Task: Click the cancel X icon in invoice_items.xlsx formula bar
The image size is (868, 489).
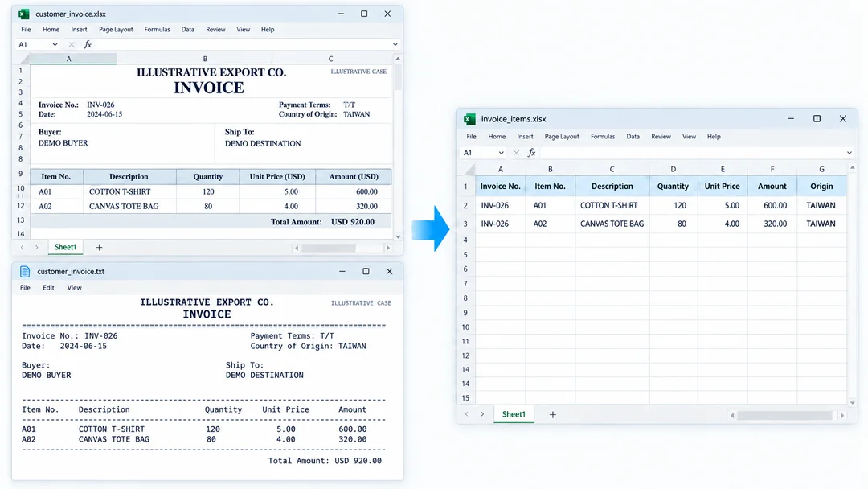Action: coord(516,153)
